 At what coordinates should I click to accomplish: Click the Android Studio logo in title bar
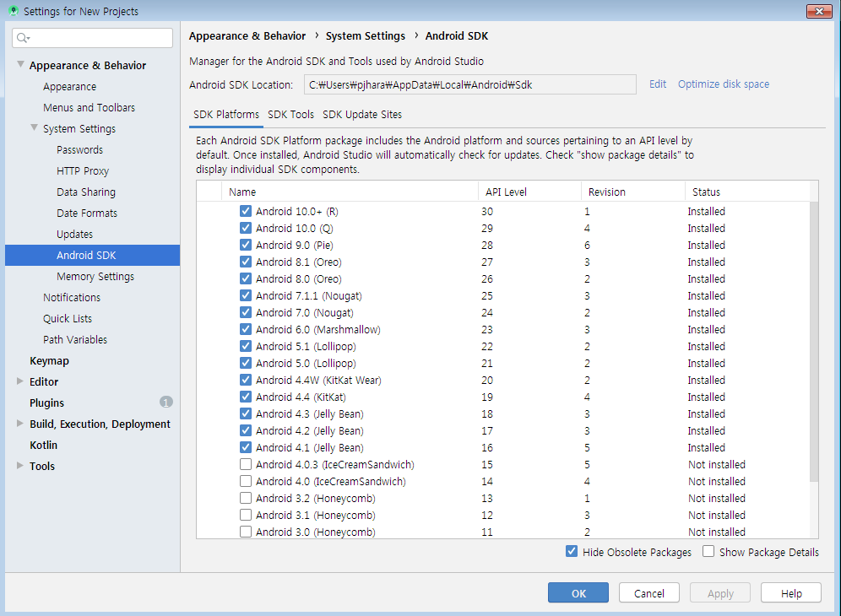coord(14,11)
